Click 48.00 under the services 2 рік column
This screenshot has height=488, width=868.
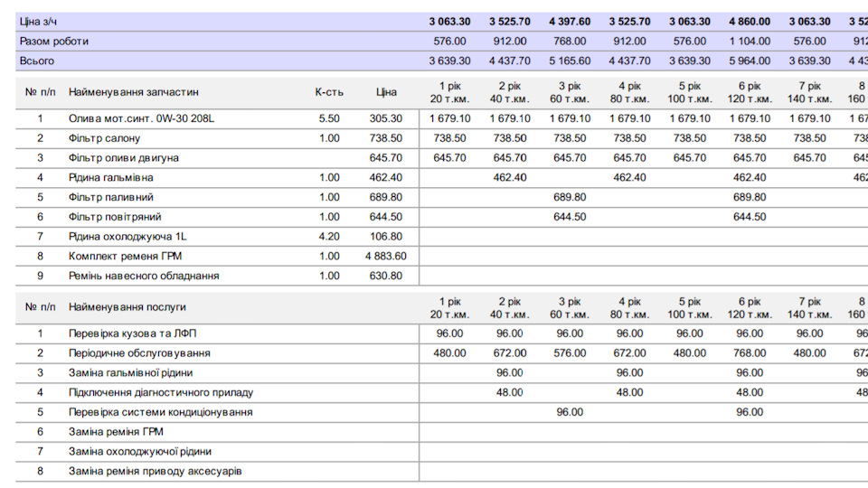click(510, 393)
